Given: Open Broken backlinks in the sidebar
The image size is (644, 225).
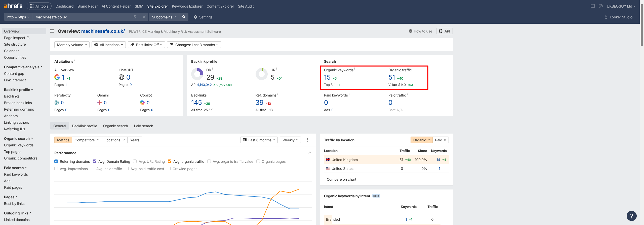Looking at the screenshot, I should point(18,103).
